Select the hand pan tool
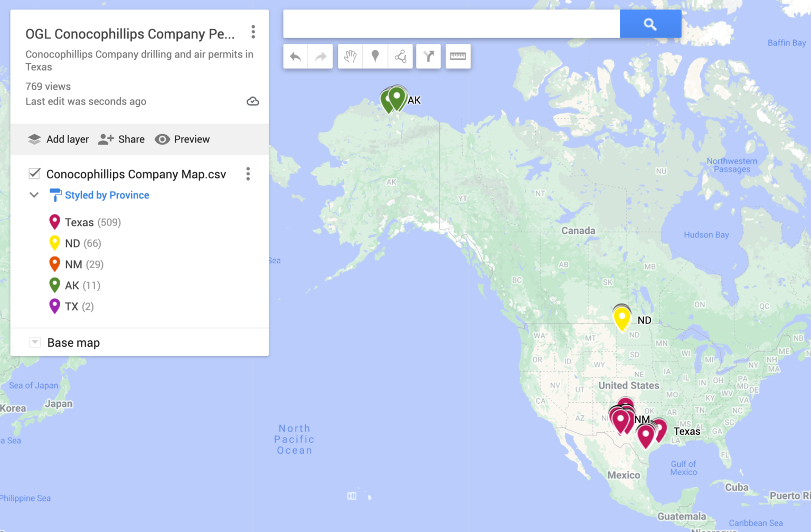This screenshot has width=811, height=532. click(350, 56)
